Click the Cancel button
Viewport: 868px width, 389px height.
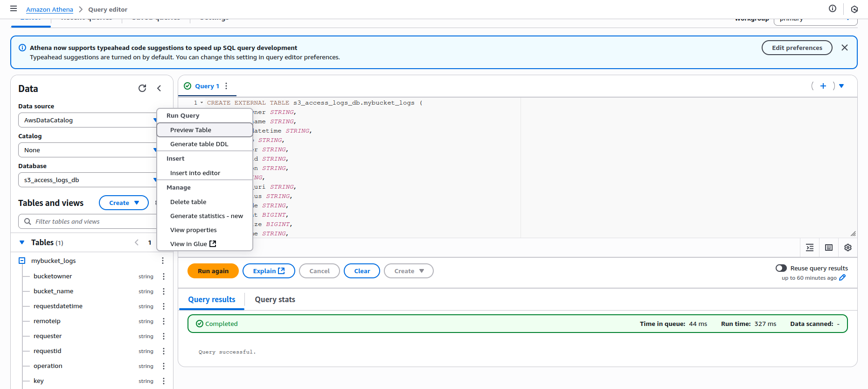[319, 271]
